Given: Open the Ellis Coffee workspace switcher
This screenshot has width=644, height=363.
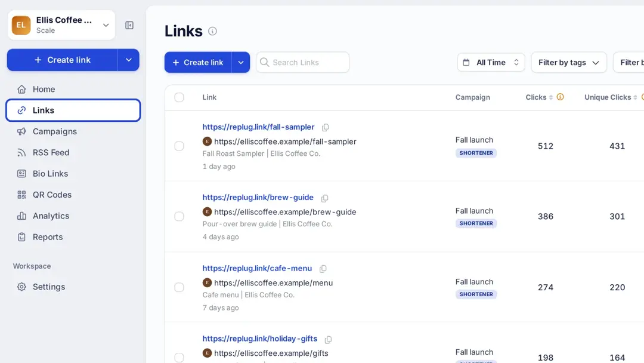Looking at the screenshot, I should (x=61, y=25).
